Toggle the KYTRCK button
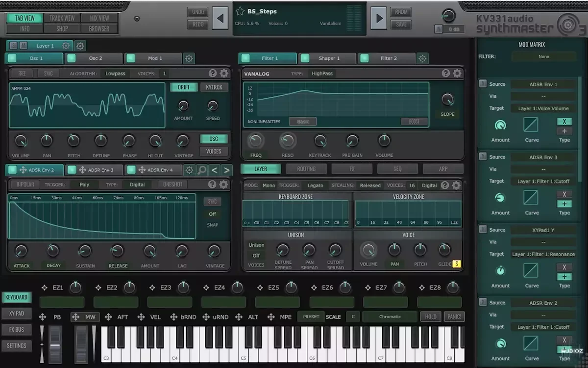The image size is (588, 368). click(x=214, y=87)
